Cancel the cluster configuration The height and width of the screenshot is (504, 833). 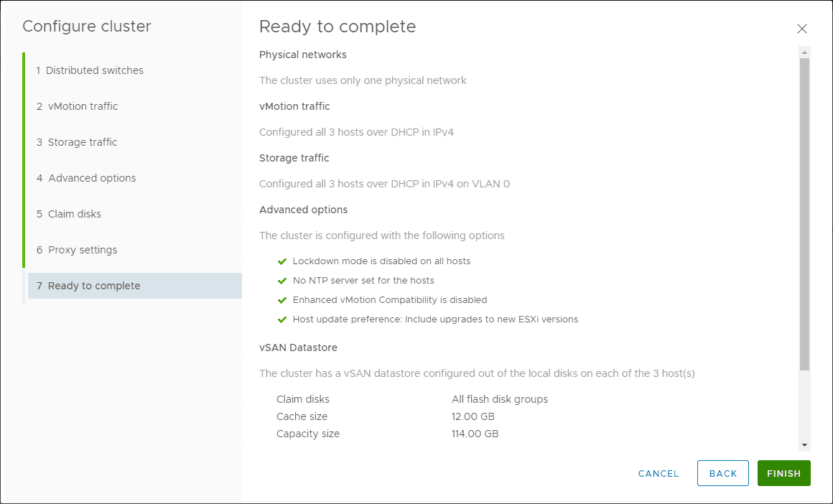click(x=659, y=473)
